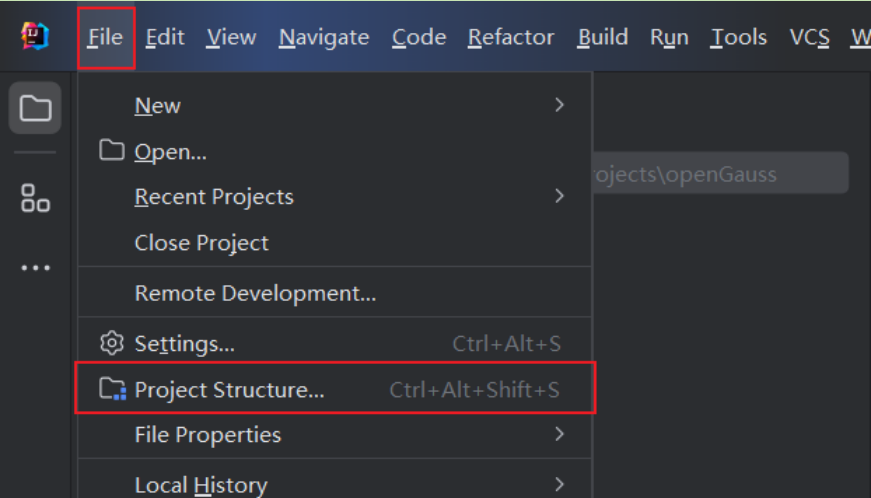Click the IntelliJ IDEA logo icon
Image resolution: width=871 pixels, height=498 pixels.
35,36
